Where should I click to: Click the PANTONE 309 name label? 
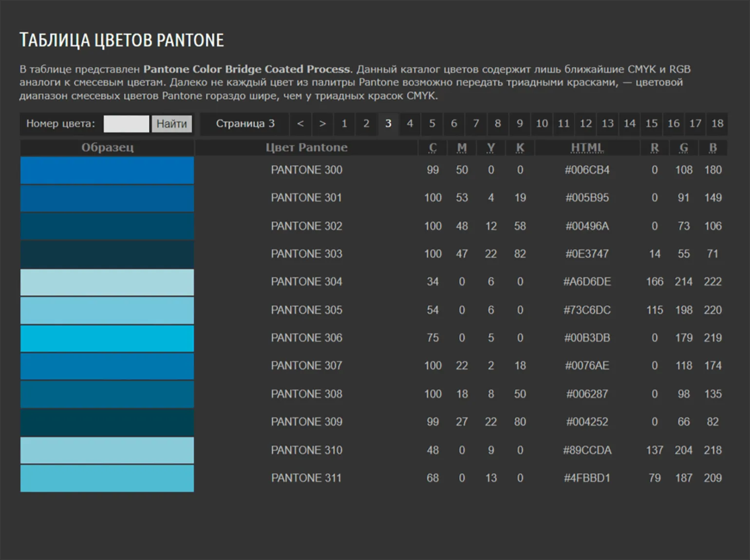pyautogui.click(x=306, y=422)
